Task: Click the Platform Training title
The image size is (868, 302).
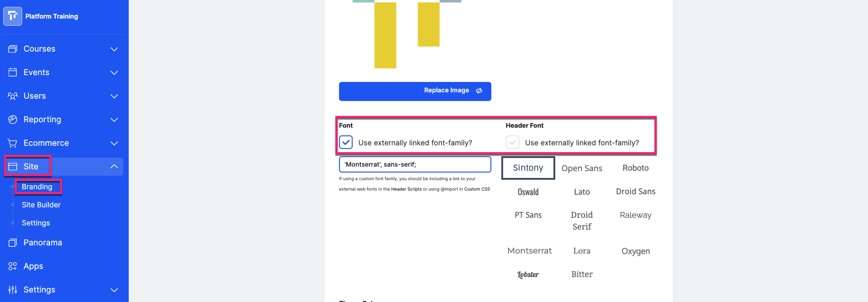Action: coord(52,16)
